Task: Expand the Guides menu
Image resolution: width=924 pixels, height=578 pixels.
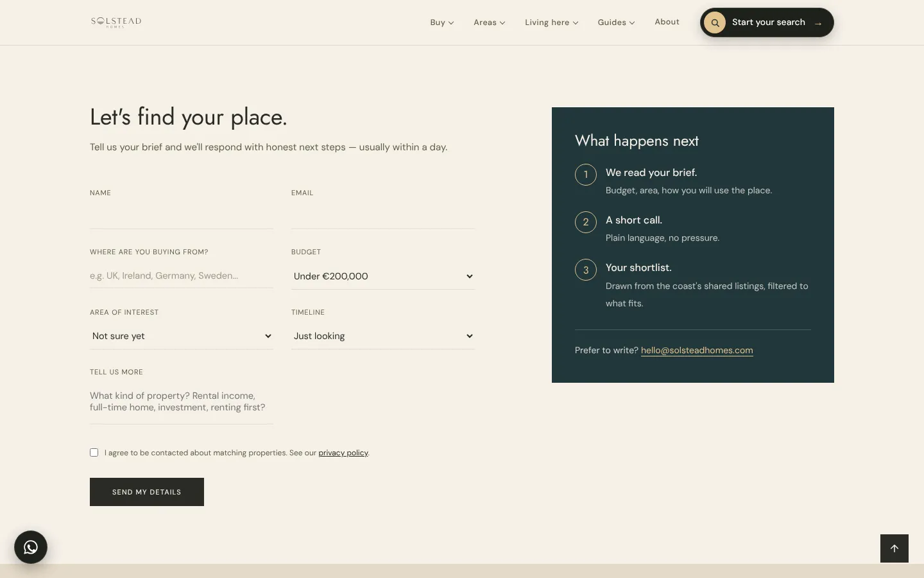Action: [616, 22]
